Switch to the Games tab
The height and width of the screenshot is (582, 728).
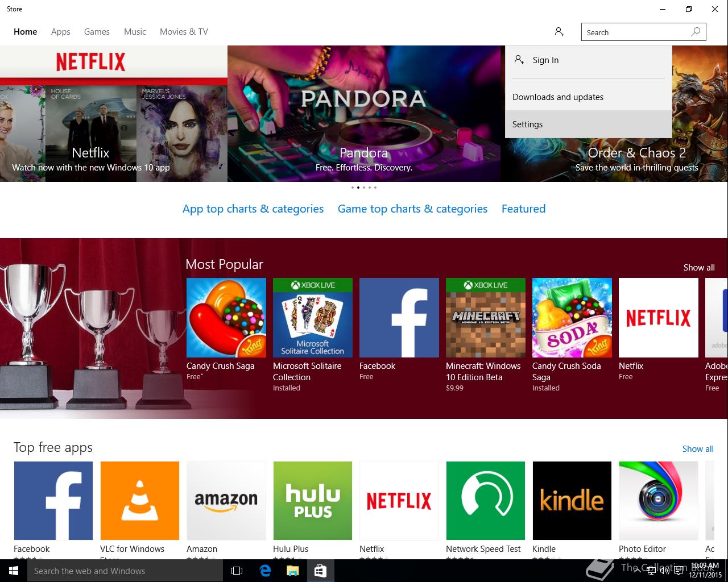(97, 32)
